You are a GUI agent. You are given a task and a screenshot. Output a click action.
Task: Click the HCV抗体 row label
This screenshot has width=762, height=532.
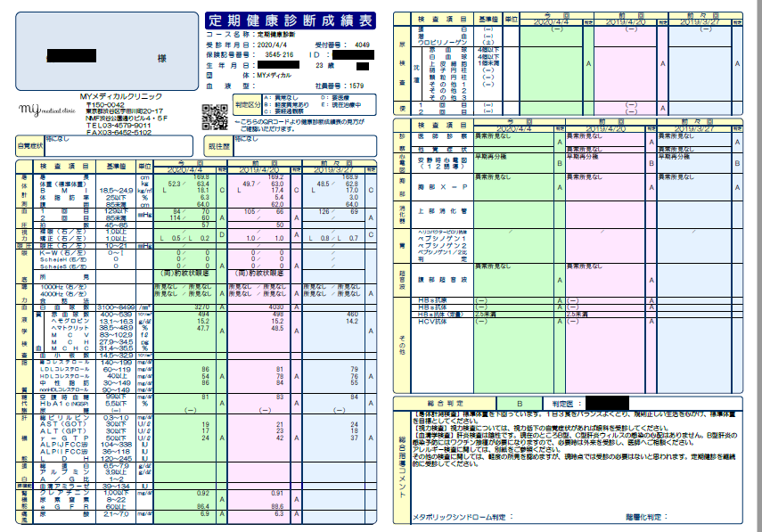click(x=437, y=321)
